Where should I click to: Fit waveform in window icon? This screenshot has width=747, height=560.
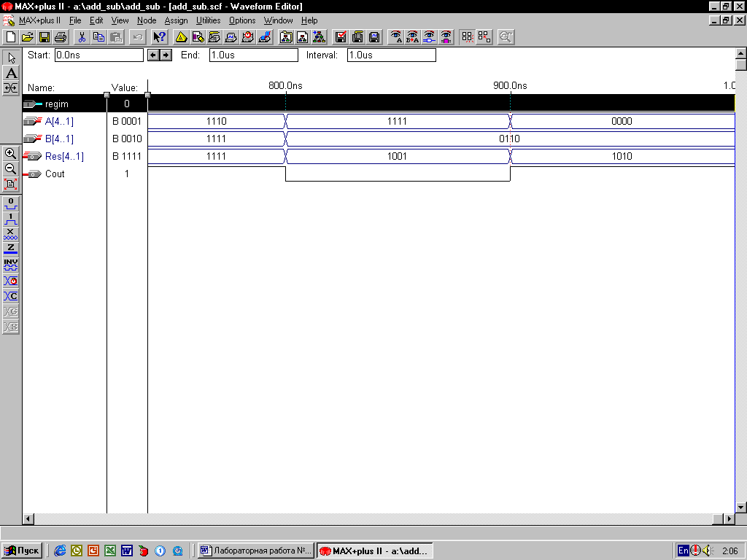11,184
